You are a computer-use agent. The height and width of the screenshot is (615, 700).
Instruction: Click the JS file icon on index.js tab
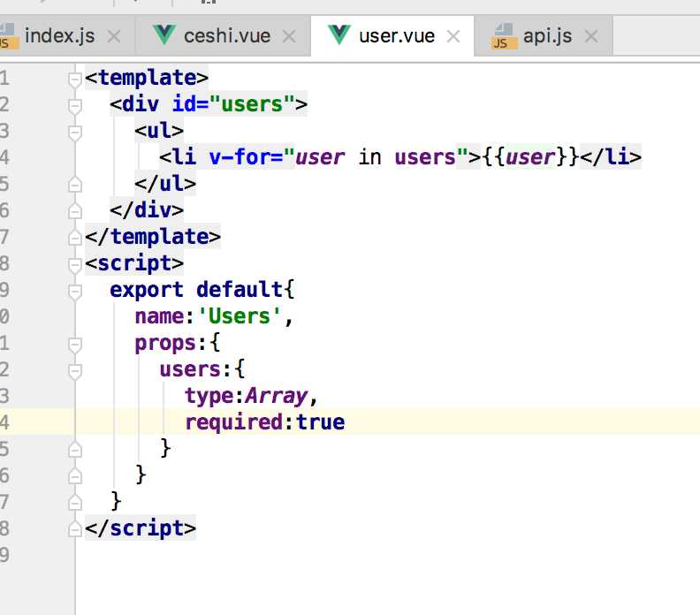coord(9,36)
